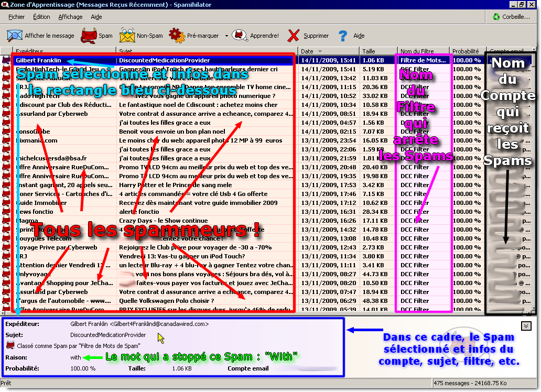The image size is (541, 392).
Task: Click subject Crazy Days - le Show continue
Action: coord(163,221)
